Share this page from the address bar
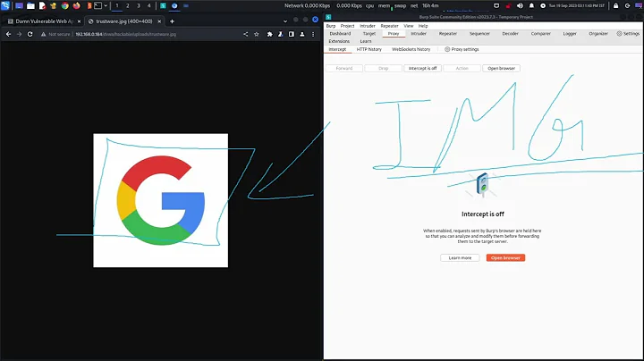Viewport: 644px width, 361px height. click(246, 35)
